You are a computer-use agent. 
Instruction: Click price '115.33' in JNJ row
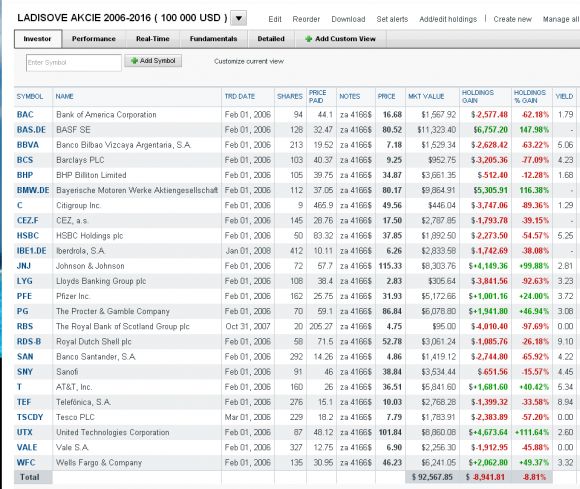point(390,266)
